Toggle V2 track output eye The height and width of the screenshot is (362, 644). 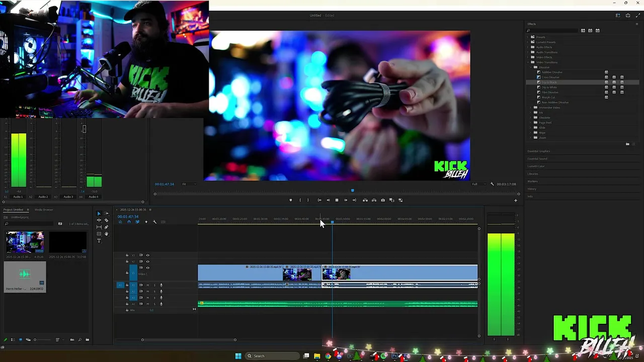tap(147, 261)
